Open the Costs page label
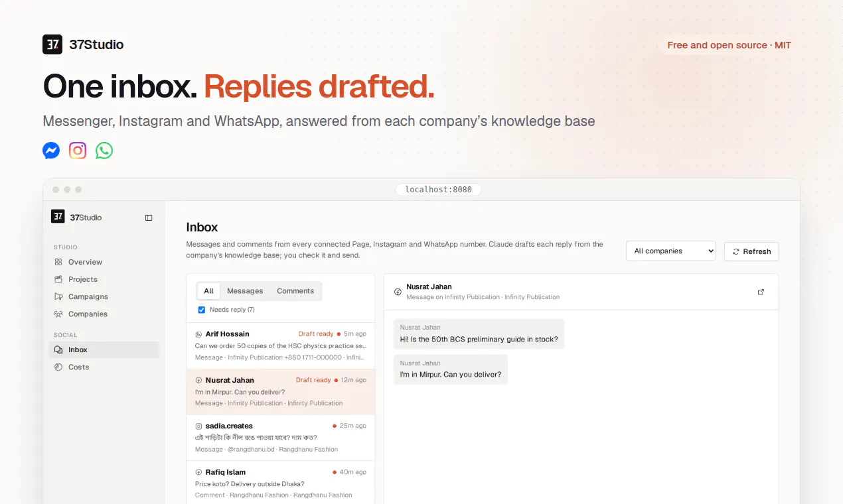 [78, 367]
